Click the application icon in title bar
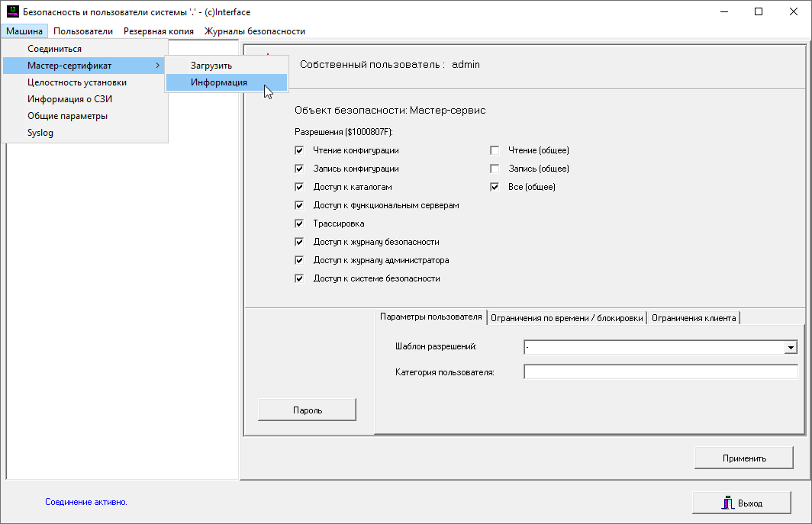Viewport: 812px width, 524px height. click(x=12, y=11)
